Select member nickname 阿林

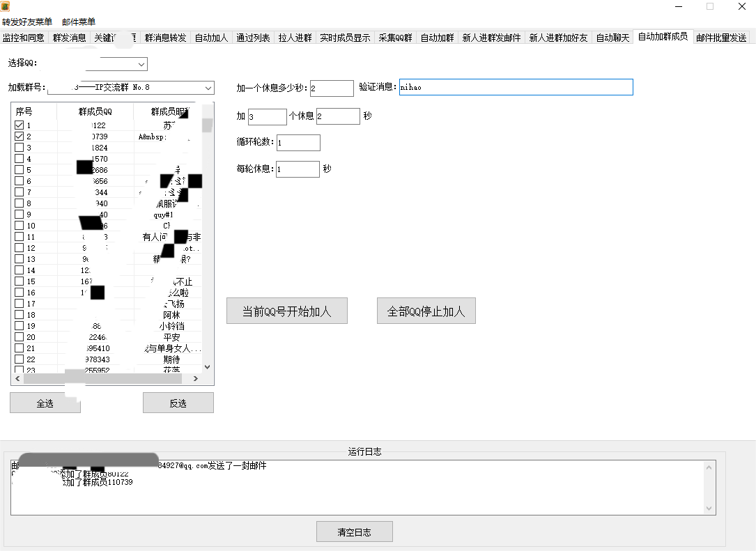[x=171, y=315]
